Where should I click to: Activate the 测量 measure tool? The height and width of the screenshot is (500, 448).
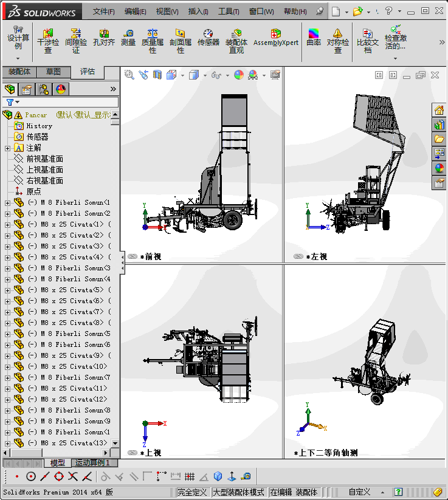tap(128, 38)
